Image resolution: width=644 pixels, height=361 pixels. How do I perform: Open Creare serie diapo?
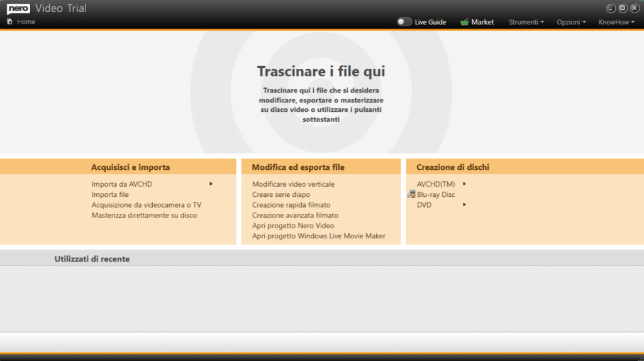(x=281, y=195)
